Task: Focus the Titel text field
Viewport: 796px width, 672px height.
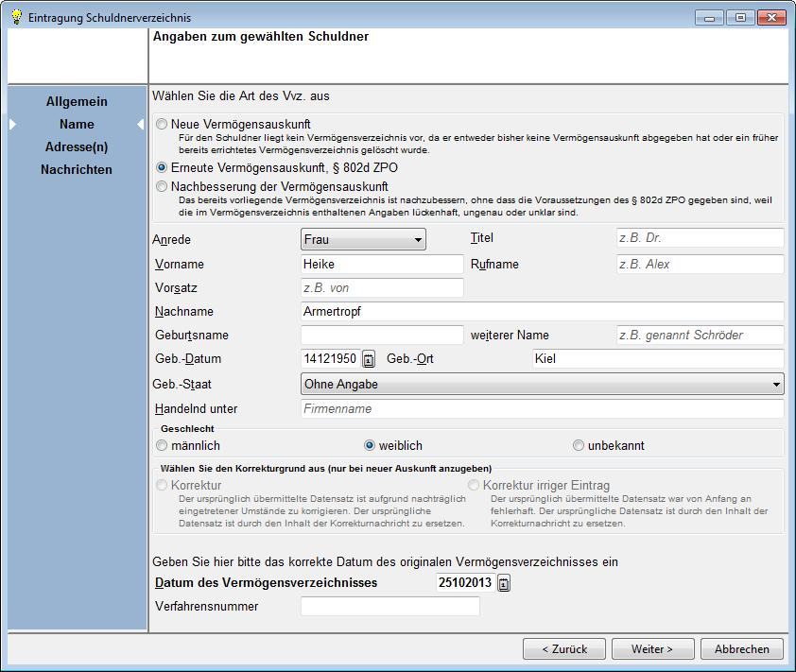Action: click(x=699, y=238)
